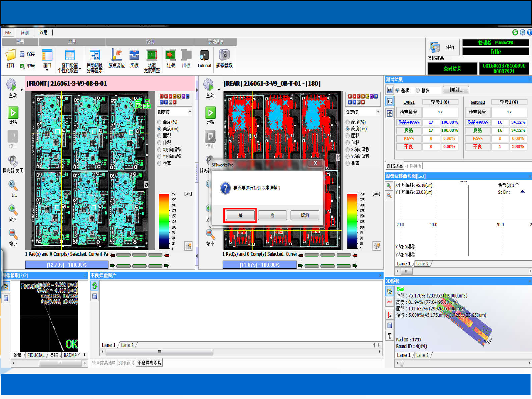Click the FRONT panel progress bar showing 12.70s
532x399 pixels.
coord(67,265)
